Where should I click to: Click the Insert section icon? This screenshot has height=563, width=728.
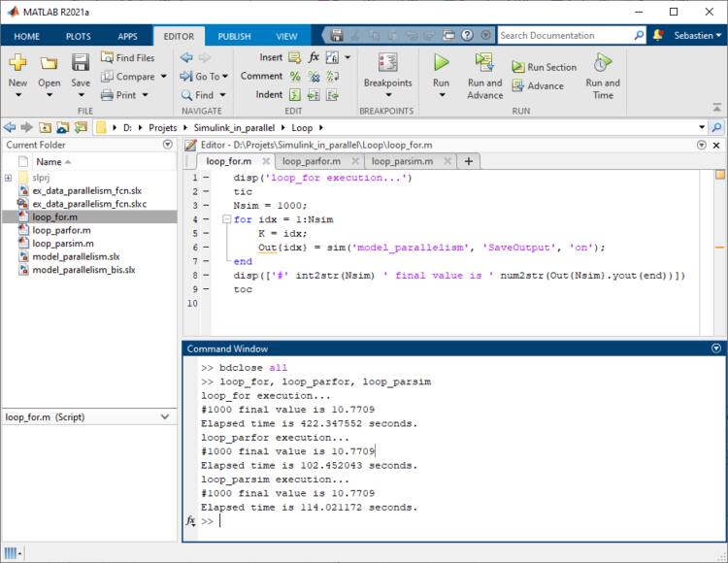[x=294, y=57]
